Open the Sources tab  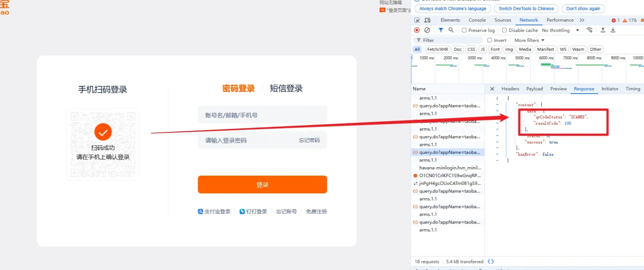[x=503, y=20]
